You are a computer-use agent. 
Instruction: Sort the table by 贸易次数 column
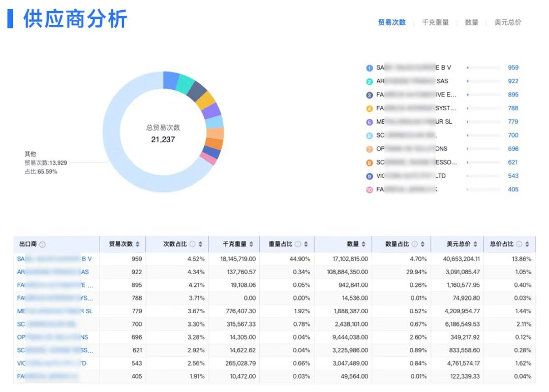point(138,244)
